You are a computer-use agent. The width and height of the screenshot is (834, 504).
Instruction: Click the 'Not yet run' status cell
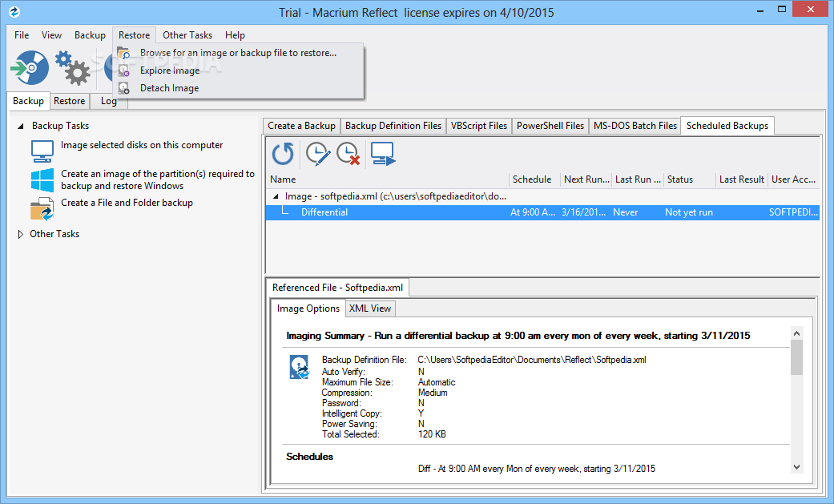click(689, 212)
